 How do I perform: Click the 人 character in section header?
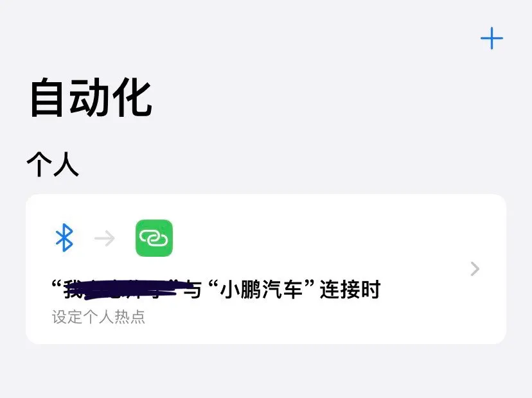pyautogui.click(x=67, y=164)
